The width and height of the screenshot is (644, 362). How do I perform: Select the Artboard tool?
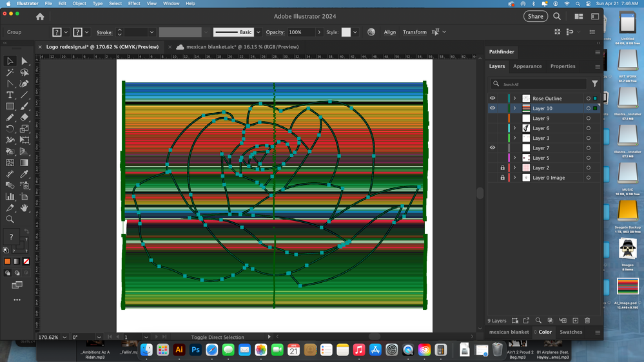[x=24, y=196]
